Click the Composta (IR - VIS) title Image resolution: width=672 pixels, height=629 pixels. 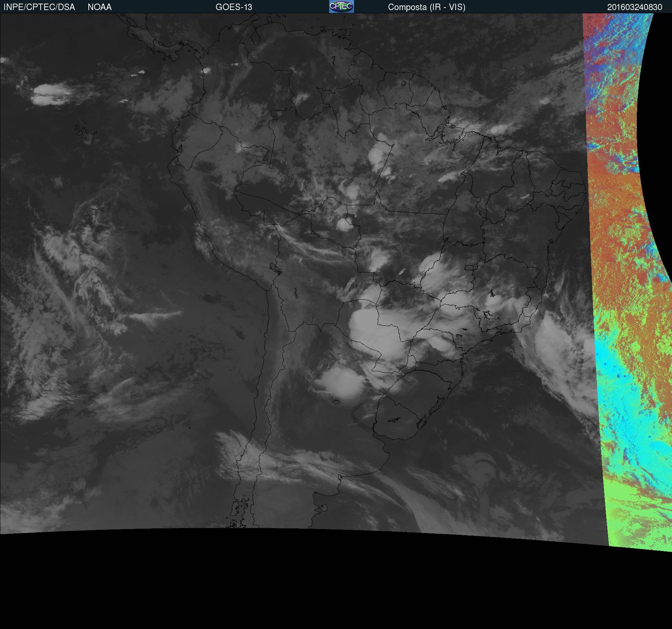click(427, 7)
